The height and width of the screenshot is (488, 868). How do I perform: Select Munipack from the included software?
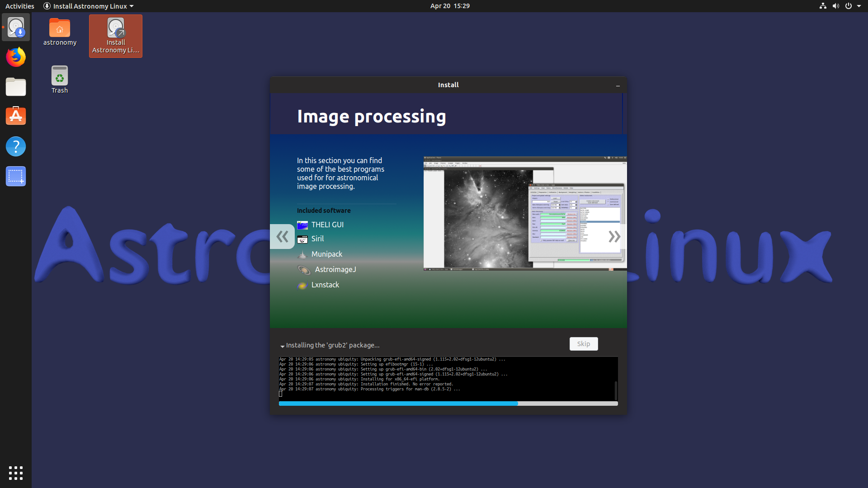coord(326,254)
